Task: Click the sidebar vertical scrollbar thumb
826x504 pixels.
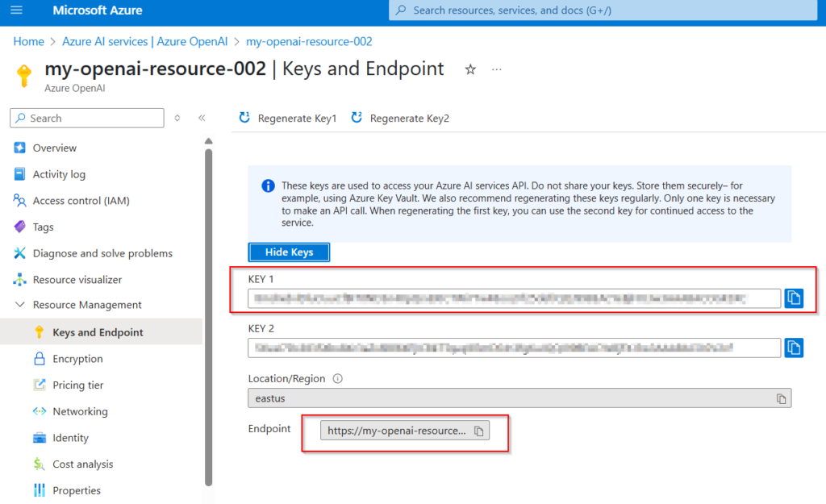Action: [x=209, y=318]
